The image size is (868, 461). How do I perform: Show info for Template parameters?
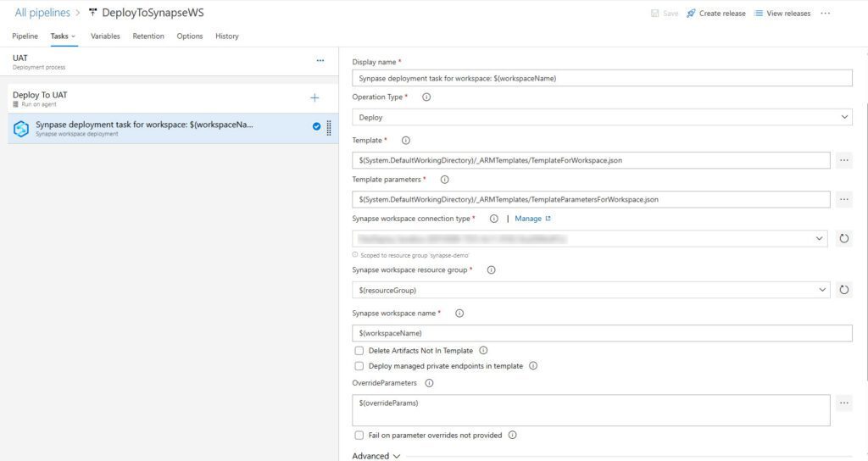(444, 180)
